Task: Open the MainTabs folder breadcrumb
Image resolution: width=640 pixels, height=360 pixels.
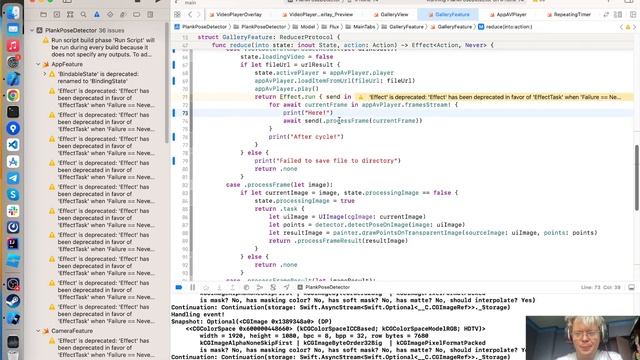Action: pos(360,27)
